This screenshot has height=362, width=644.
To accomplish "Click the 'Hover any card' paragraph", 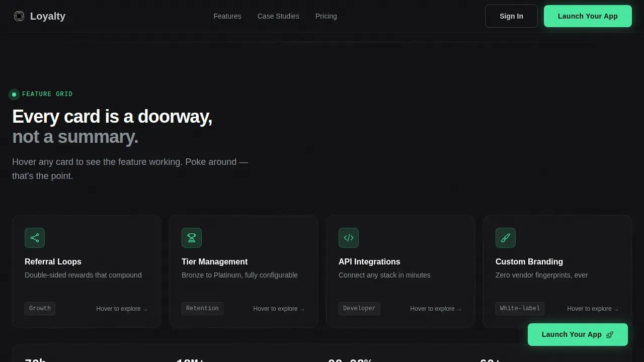I will [130, 169].
